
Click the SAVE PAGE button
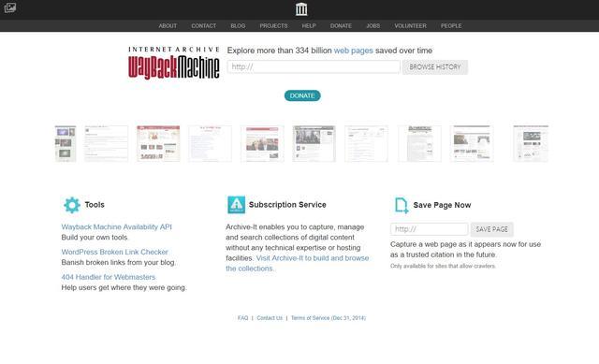(x=491, y=229)
